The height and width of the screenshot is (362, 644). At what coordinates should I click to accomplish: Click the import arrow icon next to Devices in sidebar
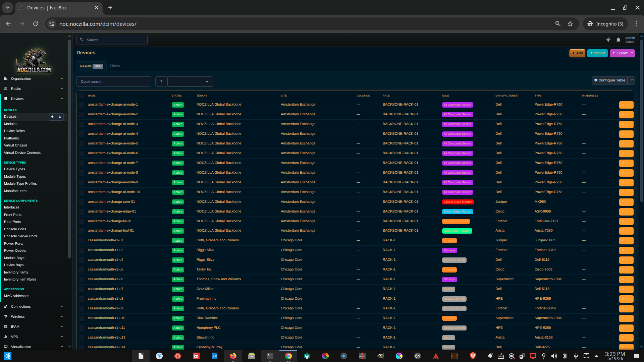(x=60, y=117)
